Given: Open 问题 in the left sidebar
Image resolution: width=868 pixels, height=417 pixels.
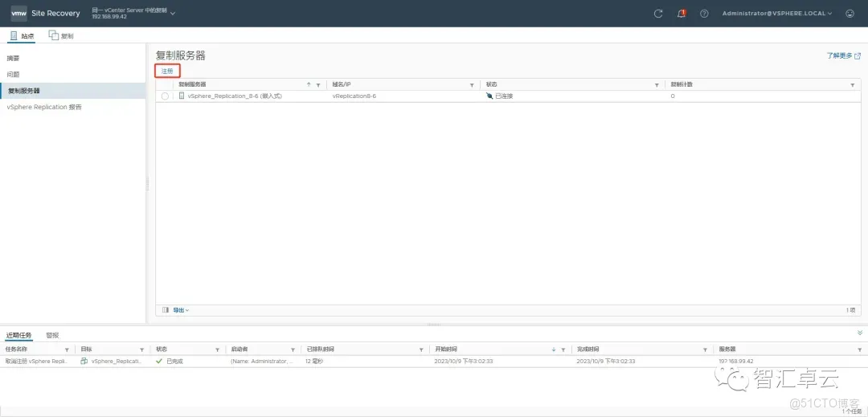Looking at the screenshot, I should coord(14,74).
